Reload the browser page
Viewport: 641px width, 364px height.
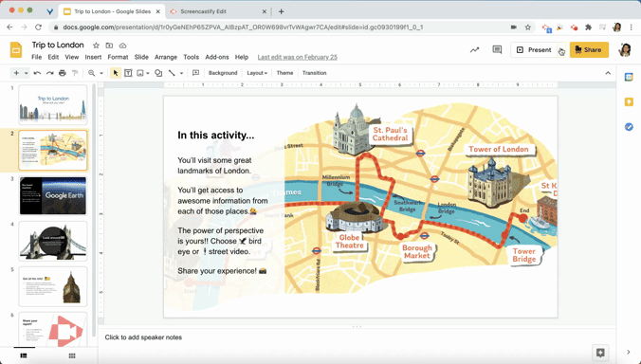pyautogui.click(x=39, y=27)
